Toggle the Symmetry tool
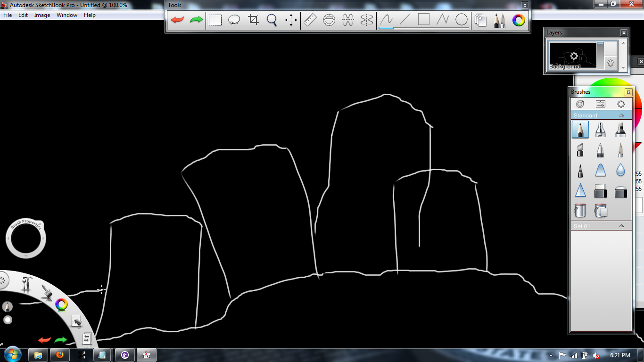The image size is (644, 362). point(367,20)
